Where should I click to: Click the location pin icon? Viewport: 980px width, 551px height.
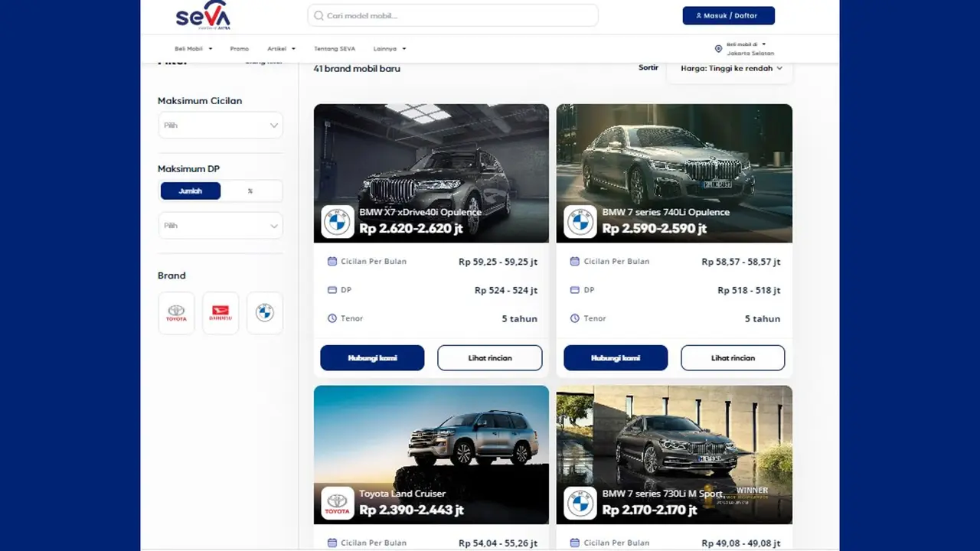[x=718, y=48]
